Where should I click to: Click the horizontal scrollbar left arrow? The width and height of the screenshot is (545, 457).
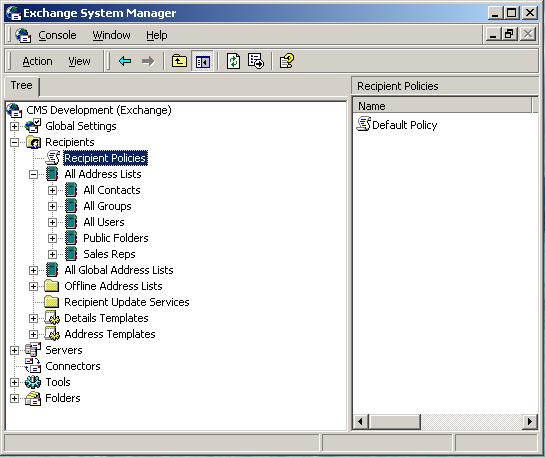[360, 422]
